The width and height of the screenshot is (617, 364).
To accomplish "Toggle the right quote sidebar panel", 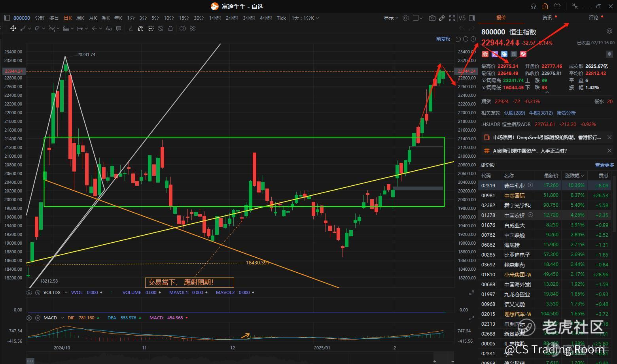I will pyautogui.click(x=471, y=18).
